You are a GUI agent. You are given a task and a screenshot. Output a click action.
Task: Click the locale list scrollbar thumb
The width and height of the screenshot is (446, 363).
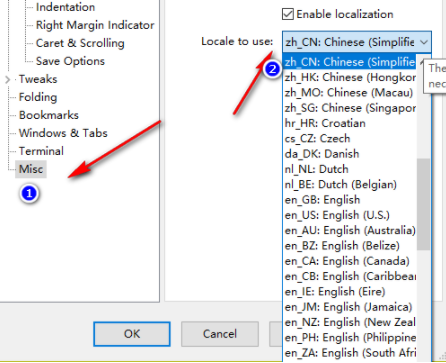(x=423, y=204)
